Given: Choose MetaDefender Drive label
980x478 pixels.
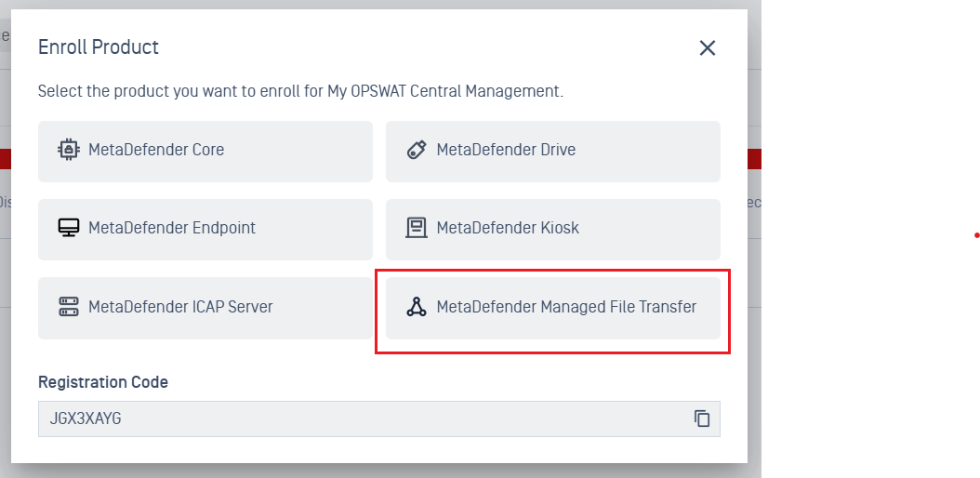Looking at the screenshot, I should click(506, 150).
